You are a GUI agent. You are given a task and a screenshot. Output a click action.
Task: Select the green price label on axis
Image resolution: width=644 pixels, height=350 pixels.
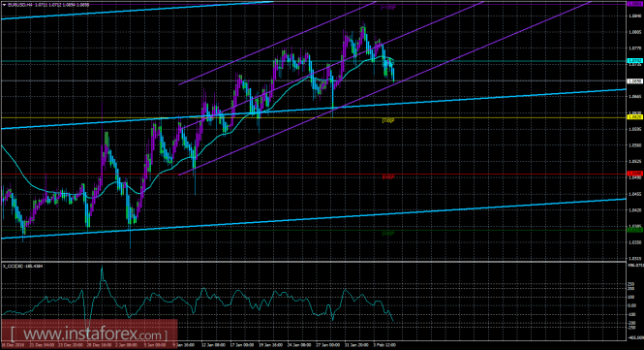[635, 230]
